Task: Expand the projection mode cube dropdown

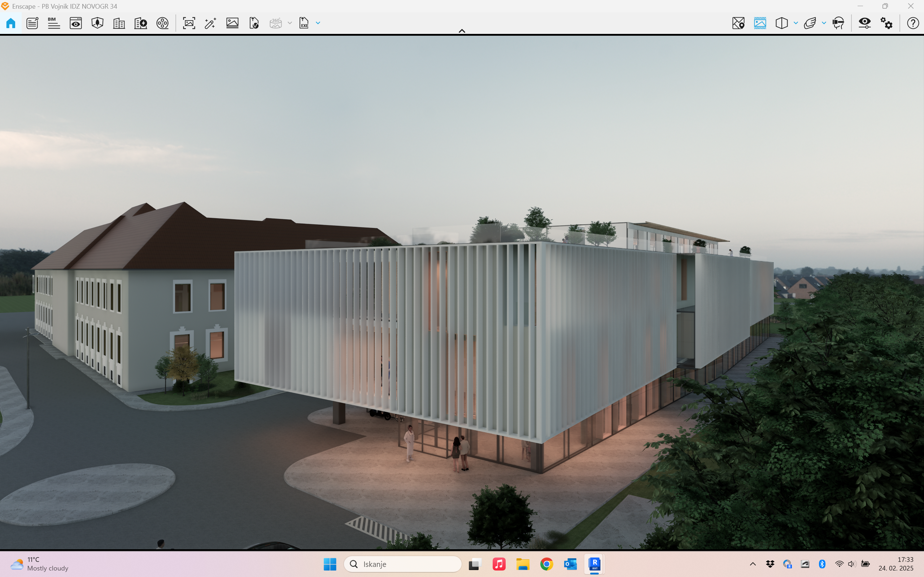Action: (796, 23)
